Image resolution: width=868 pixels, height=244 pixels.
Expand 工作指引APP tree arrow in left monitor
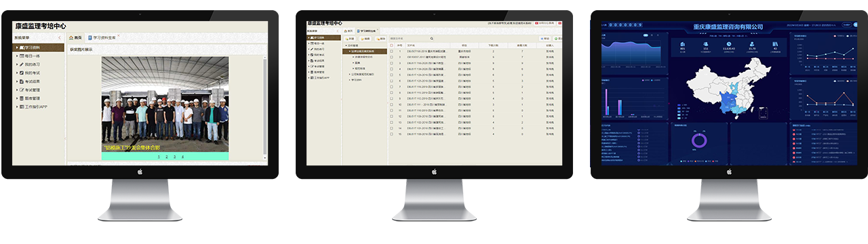[16, 107]
